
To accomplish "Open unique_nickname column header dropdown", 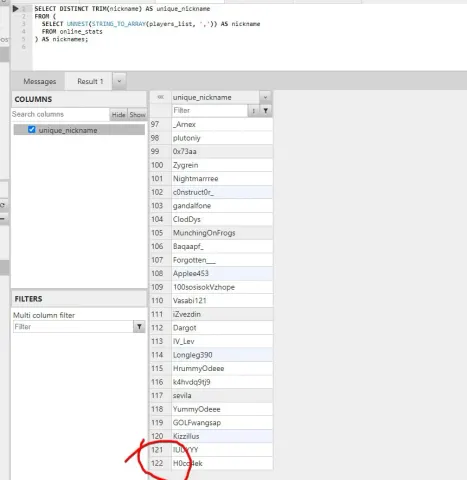I will pos(265,97).
